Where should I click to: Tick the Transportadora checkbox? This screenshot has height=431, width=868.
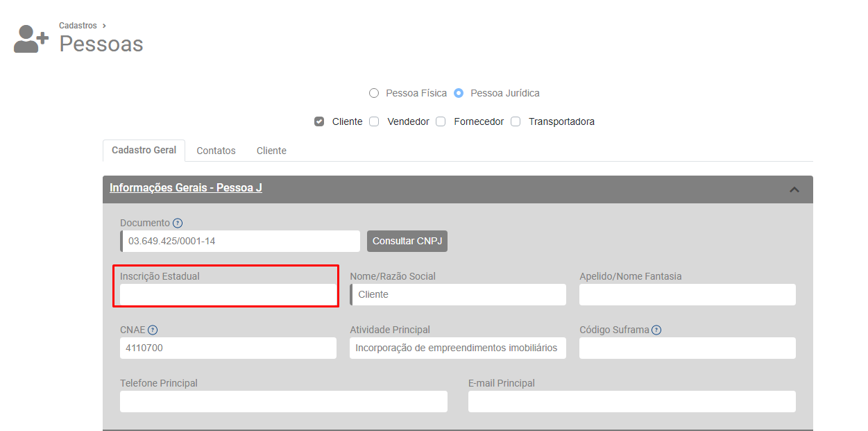point(516,121)
